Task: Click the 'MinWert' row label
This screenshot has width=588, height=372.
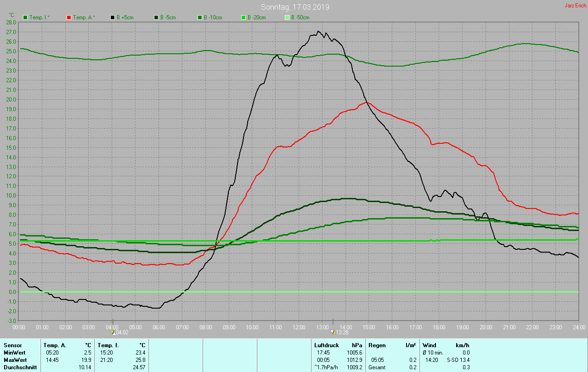Action: pos(14,352)
